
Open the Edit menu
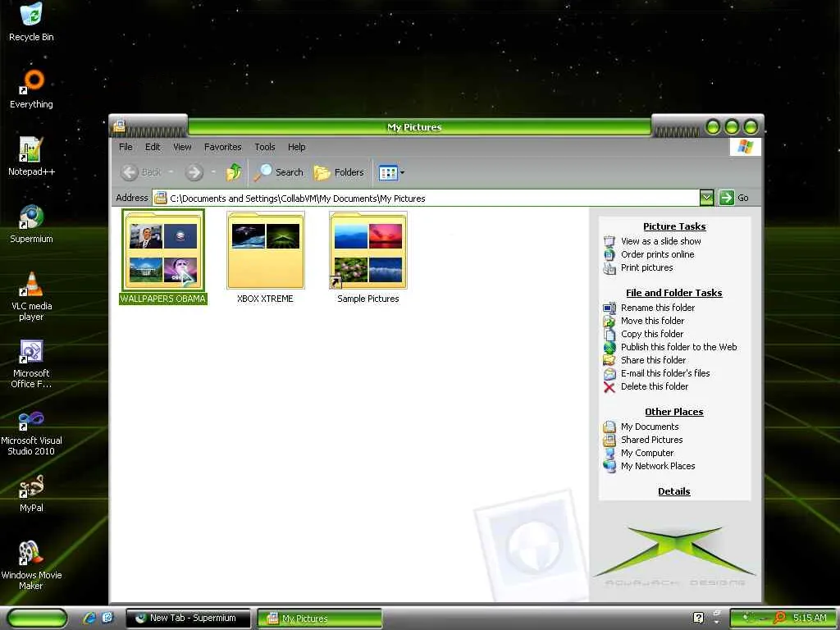coord(153,147)
